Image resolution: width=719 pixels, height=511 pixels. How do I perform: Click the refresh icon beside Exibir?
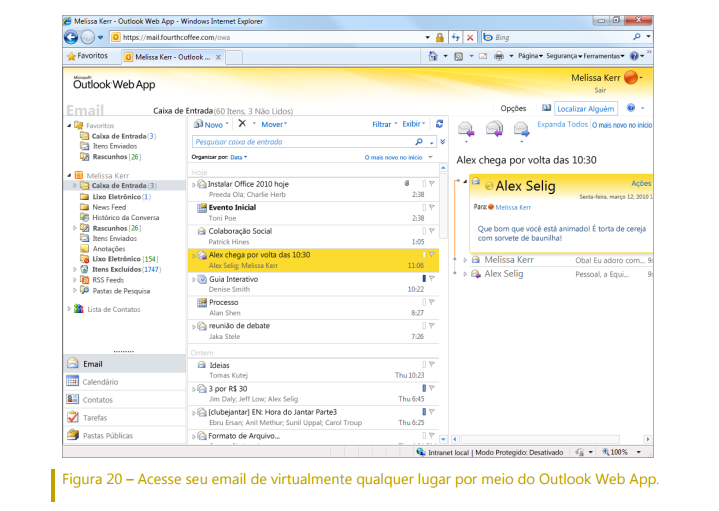tap(438, 124)
